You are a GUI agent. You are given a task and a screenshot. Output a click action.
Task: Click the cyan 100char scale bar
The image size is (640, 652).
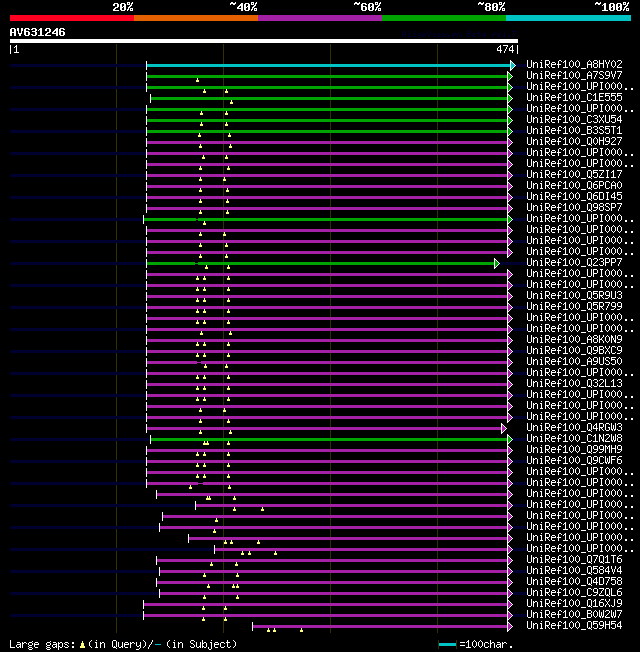pos(447,645)
